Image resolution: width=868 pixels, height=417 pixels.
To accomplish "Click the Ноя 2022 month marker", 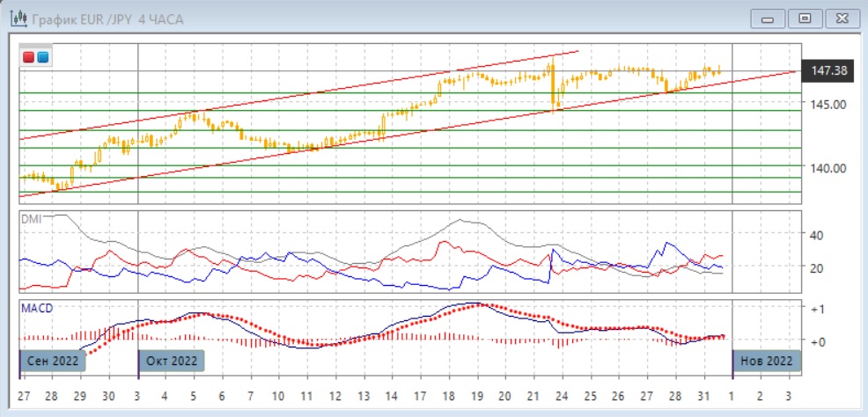I will click(766, 361).
